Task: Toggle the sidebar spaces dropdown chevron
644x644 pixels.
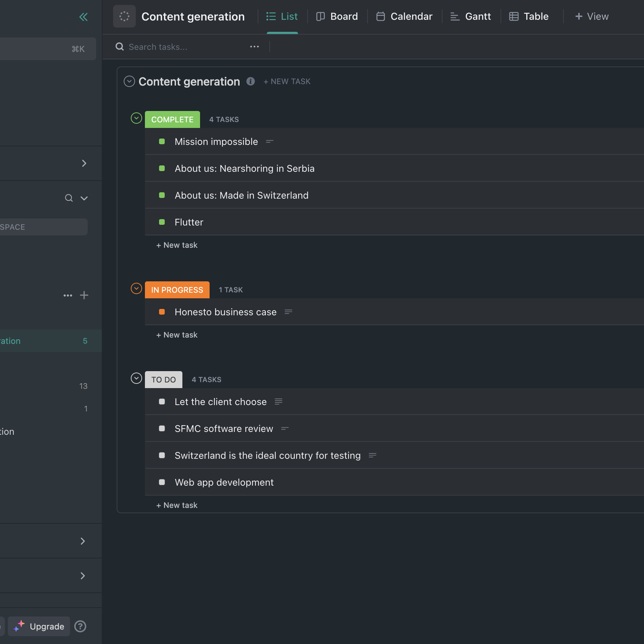Action: point(84,198)
